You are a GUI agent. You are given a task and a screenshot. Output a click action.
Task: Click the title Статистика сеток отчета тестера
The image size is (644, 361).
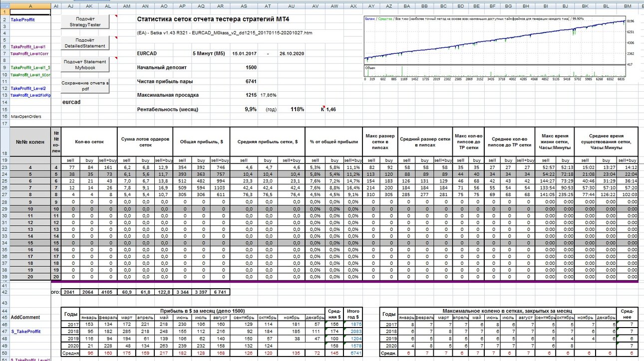[212, 19]
